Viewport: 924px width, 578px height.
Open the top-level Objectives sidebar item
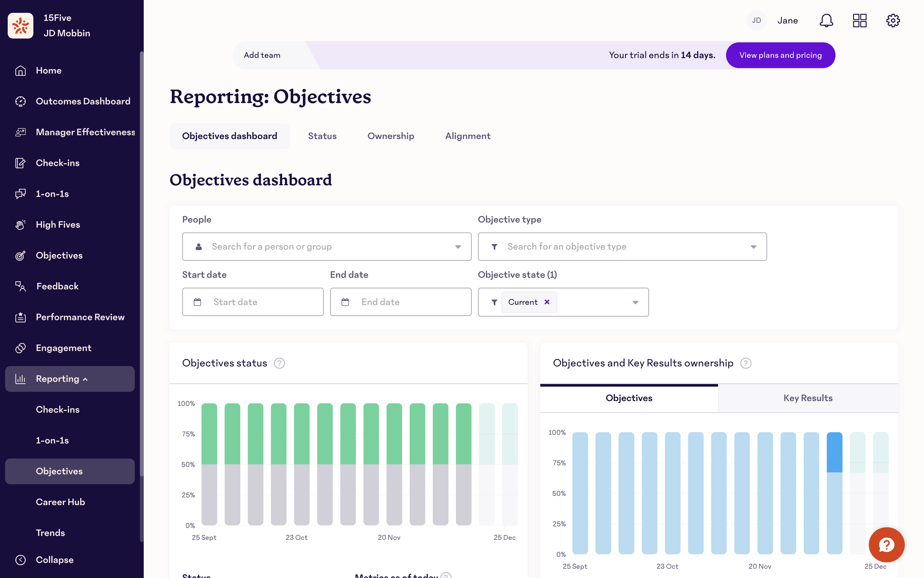point(70,256)
